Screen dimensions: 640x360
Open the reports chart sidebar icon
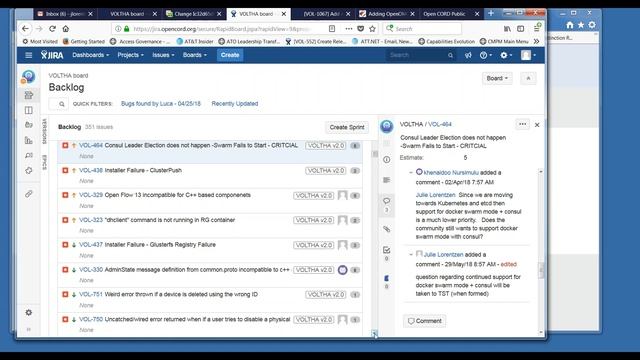pyautogui.click(x=29, y=140)
